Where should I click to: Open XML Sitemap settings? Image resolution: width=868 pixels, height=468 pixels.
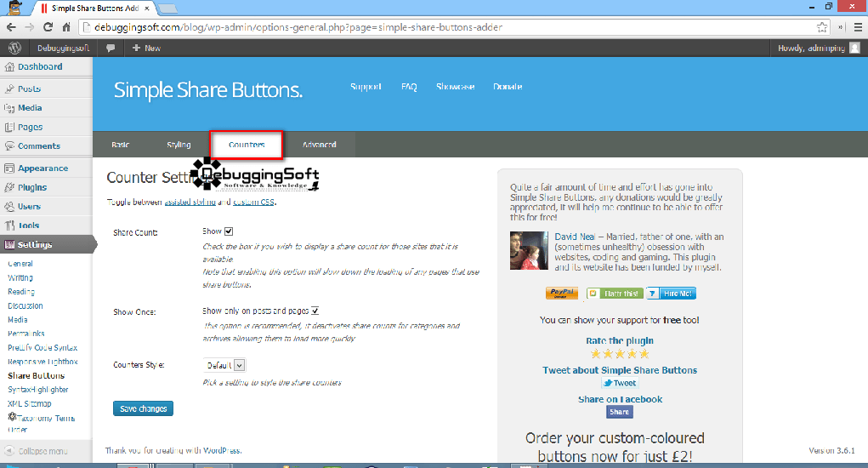(30, 403)
